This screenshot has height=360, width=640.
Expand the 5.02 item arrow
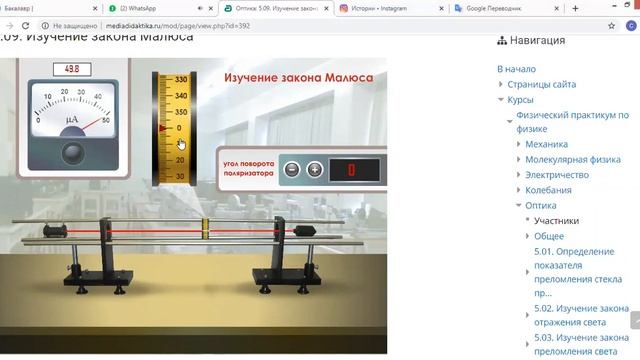(527, 315)
